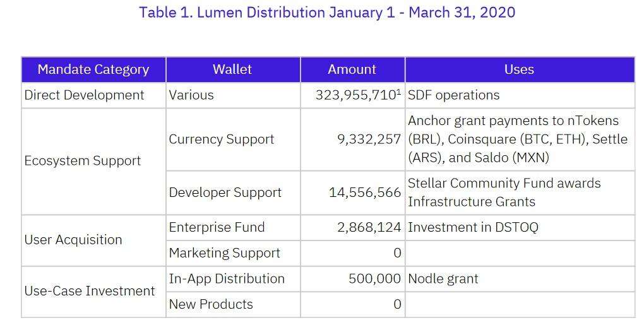Click the Nodle grant uses cell
Viewport: 644px width, 320px height.
(x=443, y=278)
